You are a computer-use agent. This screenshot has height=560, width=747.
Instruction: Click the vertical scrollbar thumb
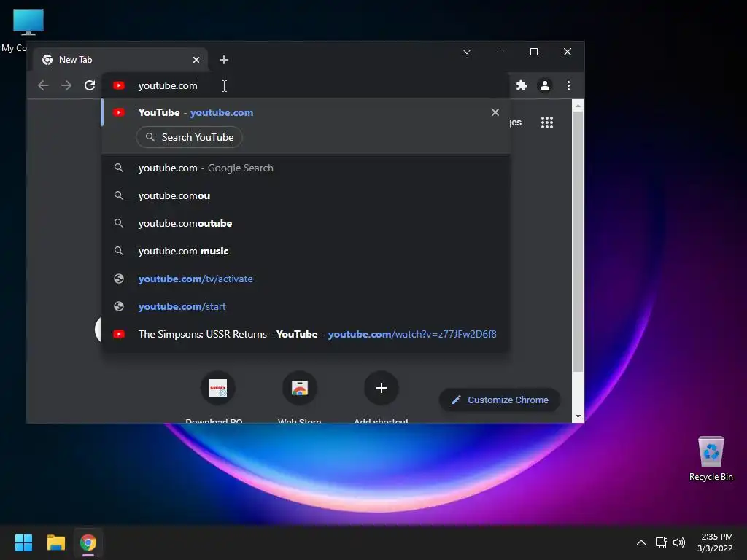(578, 242)
